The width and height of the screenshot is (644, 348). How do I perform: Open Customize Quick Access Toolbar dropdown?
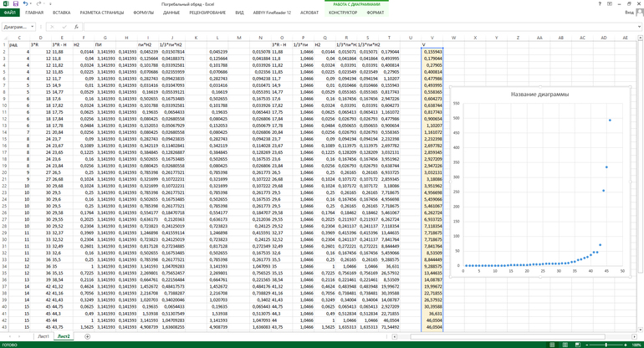(x=50, y=4)
